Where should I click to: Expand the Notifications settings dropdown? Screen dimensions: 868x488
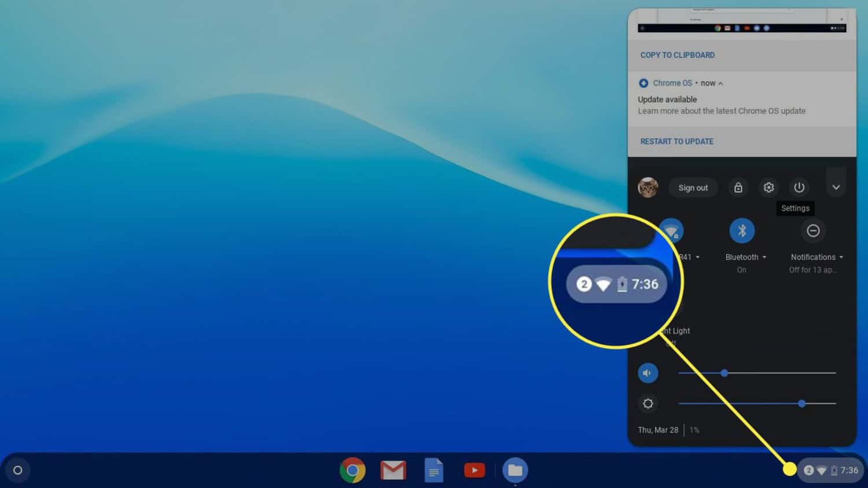pos(841,257)
